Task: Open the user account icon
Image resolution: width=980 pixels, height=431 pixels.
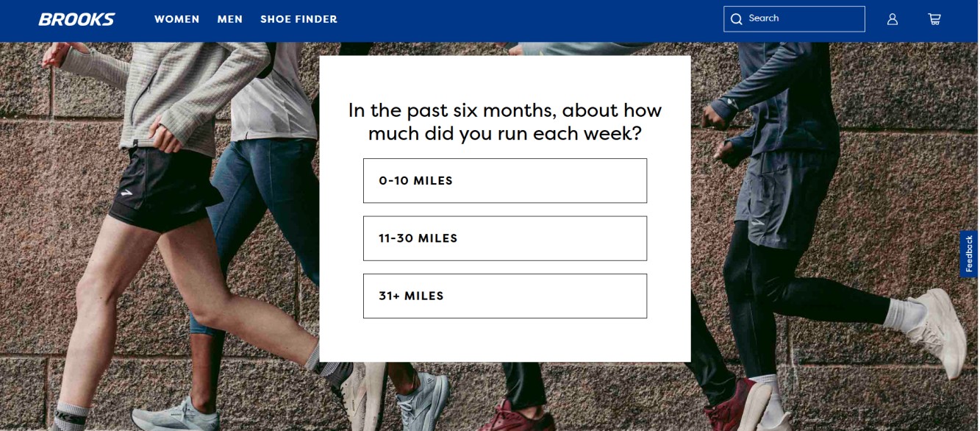Action: click(x=892, y=19)
